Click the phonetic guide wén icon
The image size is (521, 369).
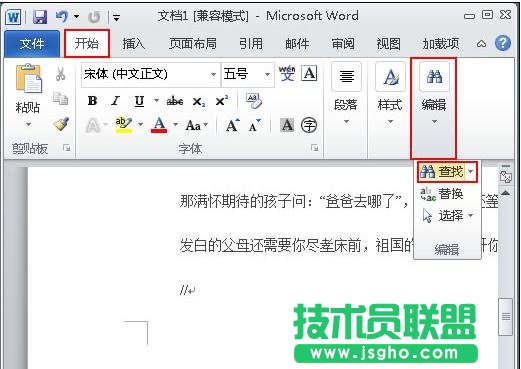click(287, 73)
